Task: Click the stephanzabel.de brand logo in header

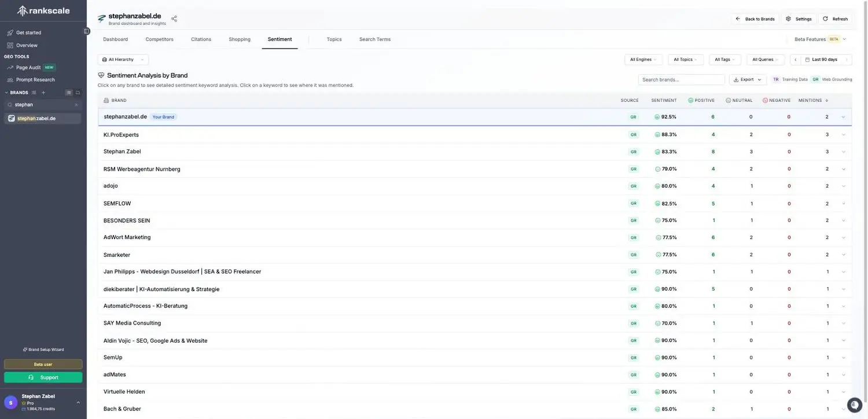Action: (102, 19)
